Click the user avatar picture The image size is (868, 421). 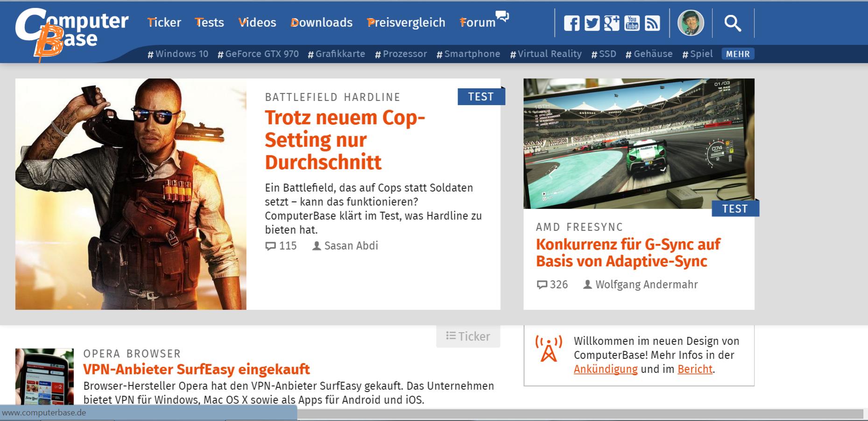point(691,23)
